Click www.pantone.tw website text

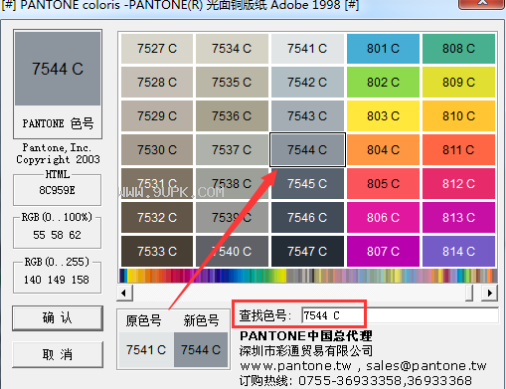[x=295, y=366]
